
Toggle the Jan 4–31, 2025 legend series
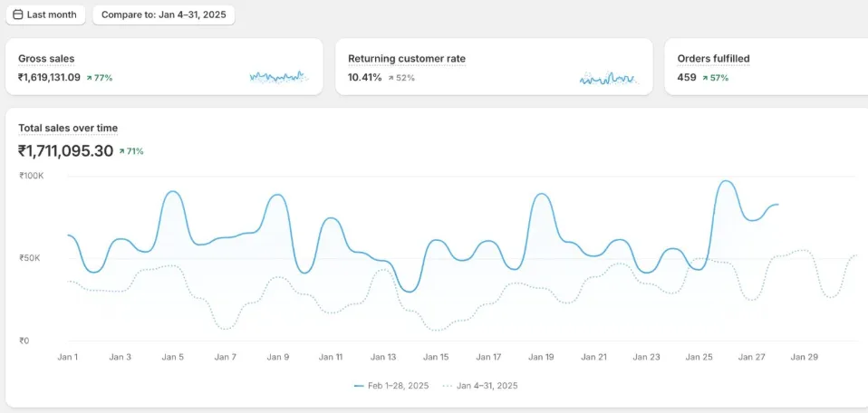480,386
